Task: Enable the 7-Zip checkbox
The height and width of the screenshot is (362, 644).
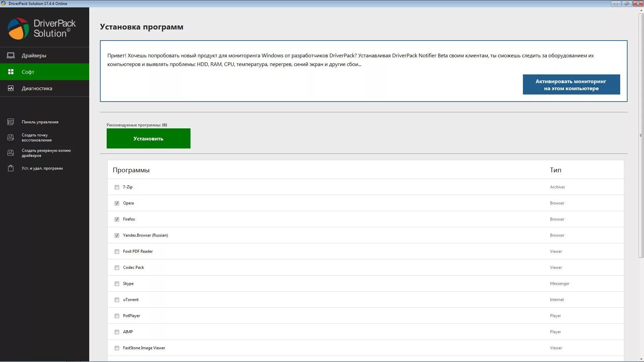Action: 117,187
